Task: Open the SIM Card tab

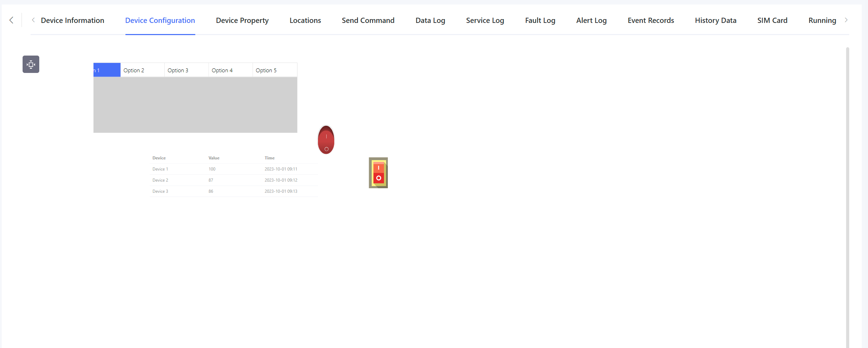Action: pyautogui.click(x=772, y=20)
